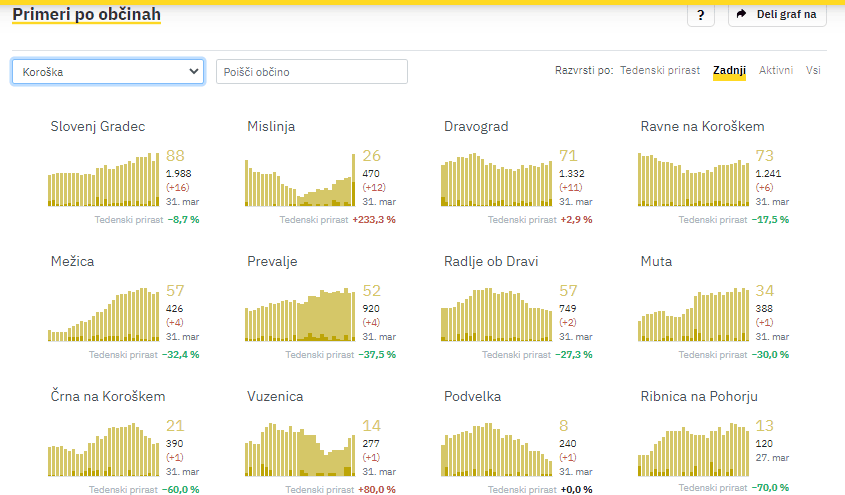Click the Prevalje bar chart
The width and height of the screenshot is (845, 495).
coord(300,315)
